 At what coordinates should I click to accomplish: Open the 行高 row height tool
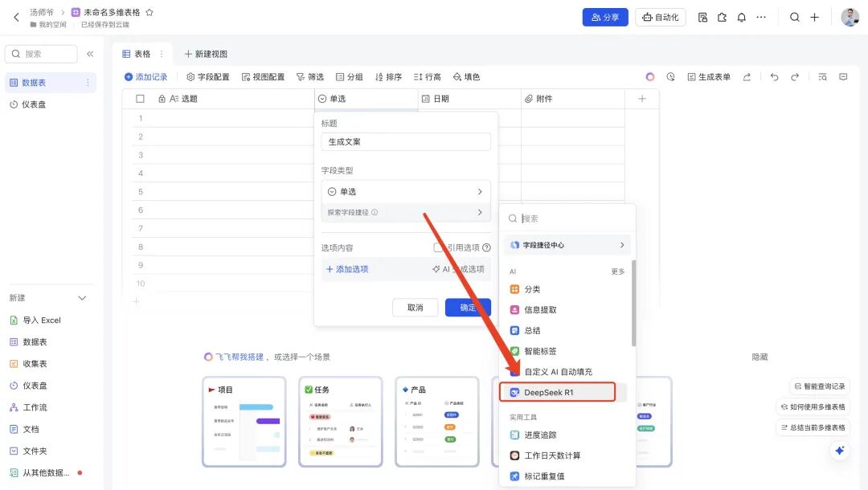click(x=428, y=77)
